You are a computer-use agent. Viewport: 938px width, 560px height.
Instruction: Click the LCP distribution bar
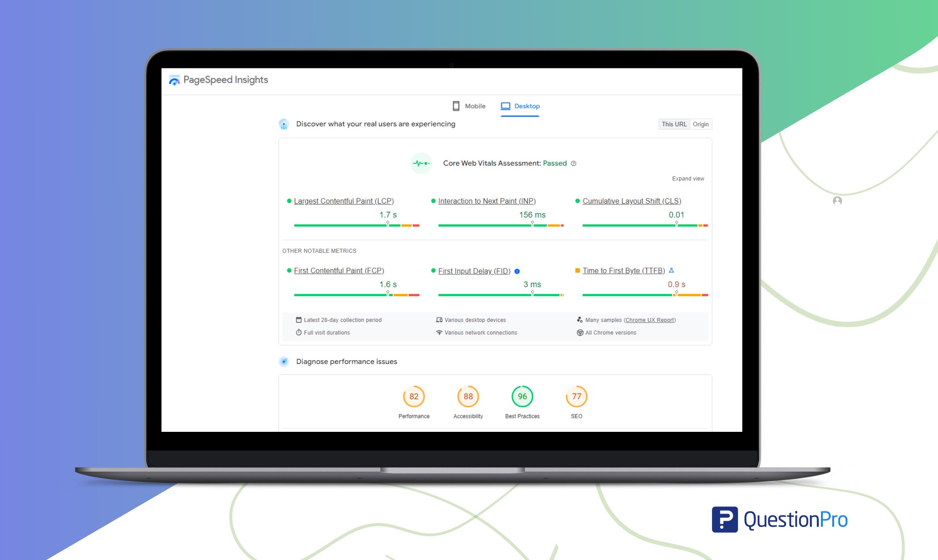coord(356,225)
